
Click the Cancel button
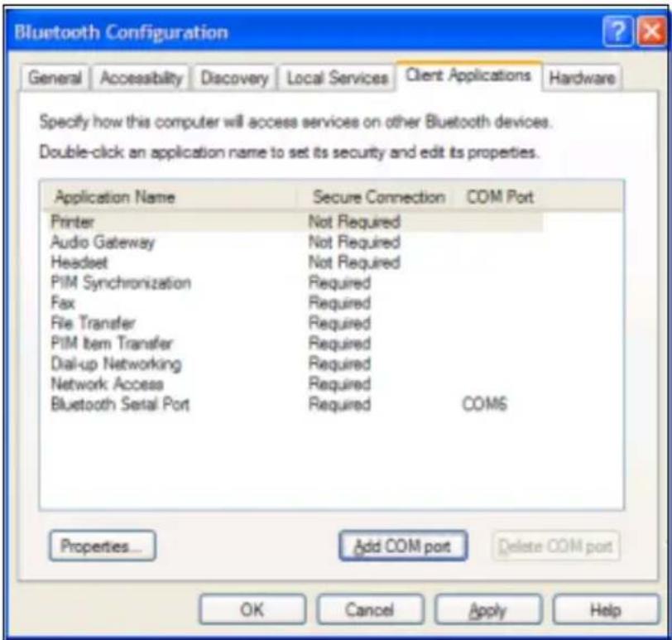coord(370,609)
